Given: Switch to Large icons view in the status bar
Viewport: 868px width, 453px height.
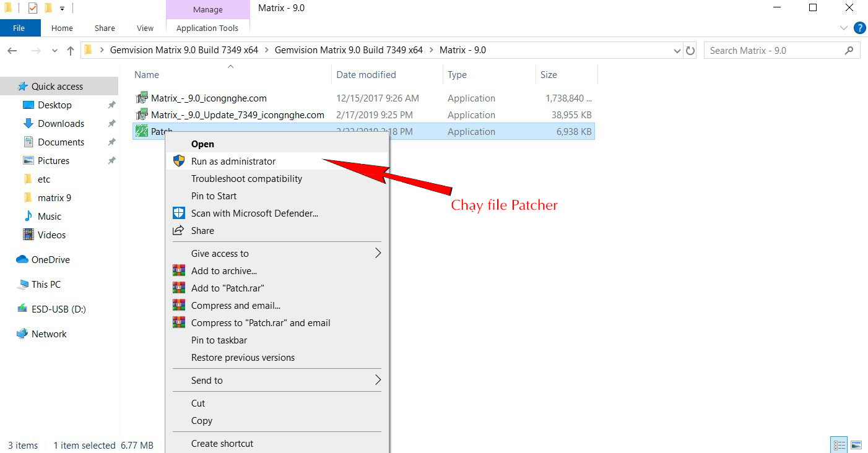Looking at the screenshot, I should click(x=856, y=445).
